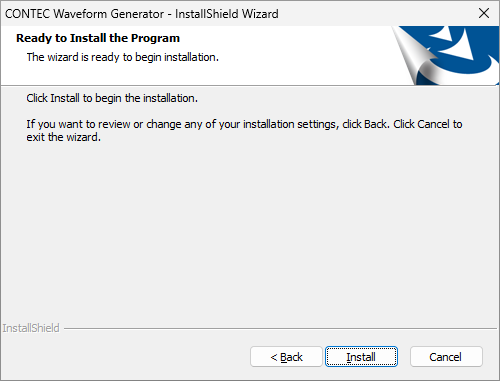Screen dimensions: 500x381
Task: Click the "Click Install to begin the installation" line
Action: [112, 98]
